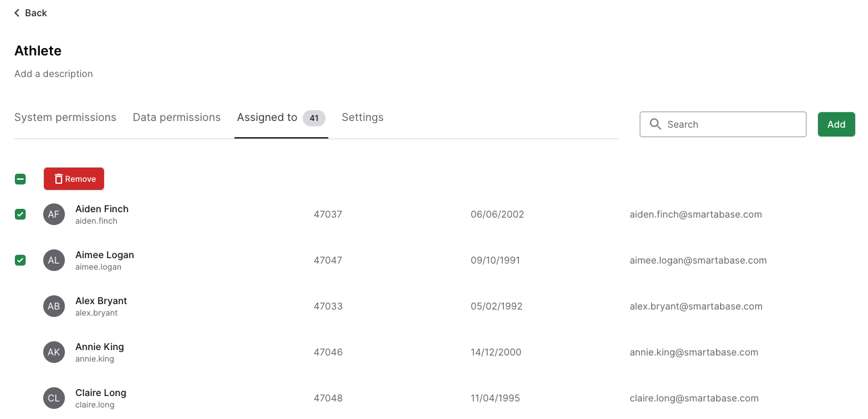Click Alex Bryant's AB avatar icon
The height and width of the screenshot is (419, 868).
54,306
